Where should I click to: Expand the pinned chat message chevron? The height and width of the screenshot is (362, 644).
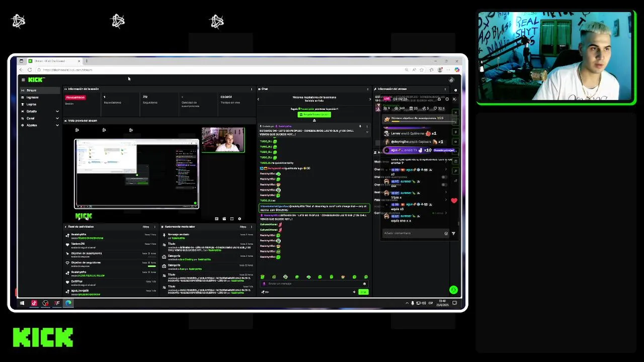click(x=367, y=132)
